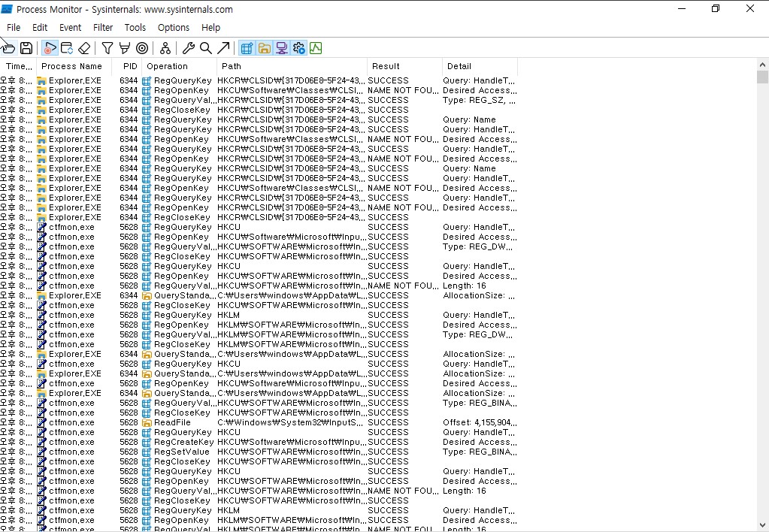The image size is (769, 532).
Task: Sort by Operation column header
Action: tap(179, 66)
